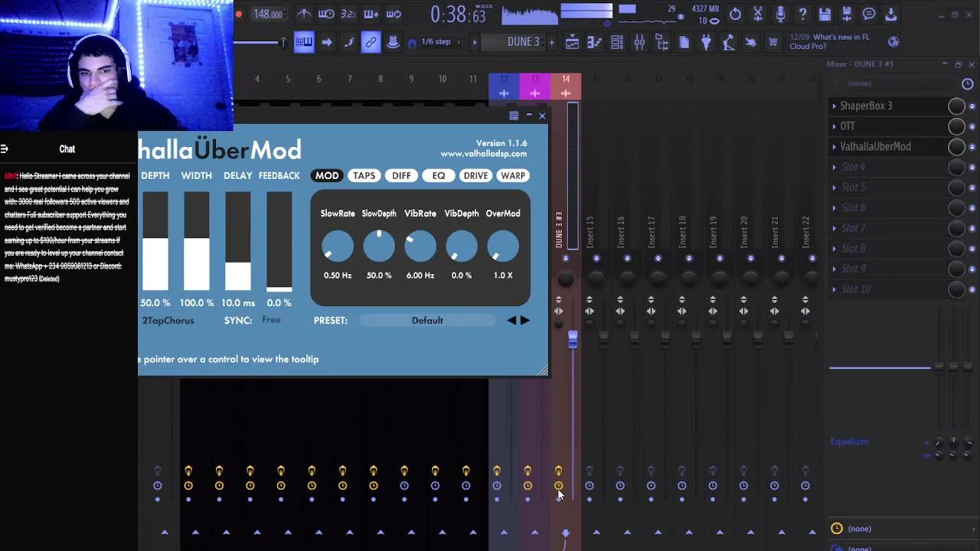This screenshot has width=980, height=551.
Task: Set the tempo field showing 148.000
Action: click(268, 14)
